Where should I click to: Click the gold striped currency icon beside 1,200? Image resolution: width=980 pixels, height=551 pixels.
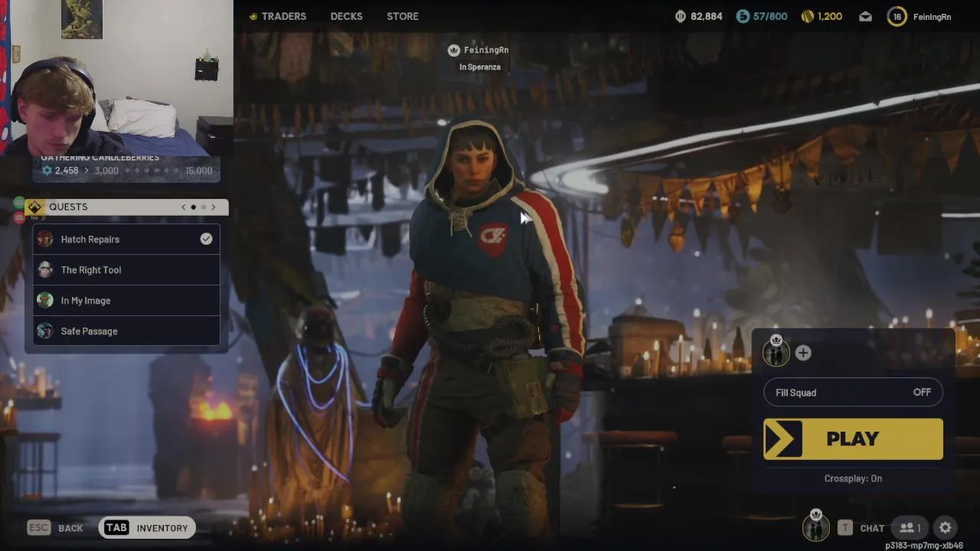coord(807,16)
